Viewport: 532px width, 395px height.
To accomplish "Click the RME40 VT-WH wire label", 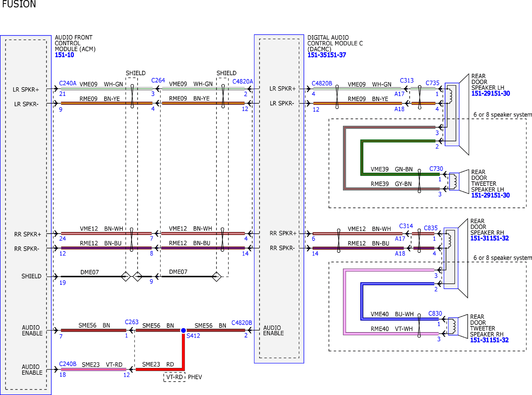I will pos(392,329).
